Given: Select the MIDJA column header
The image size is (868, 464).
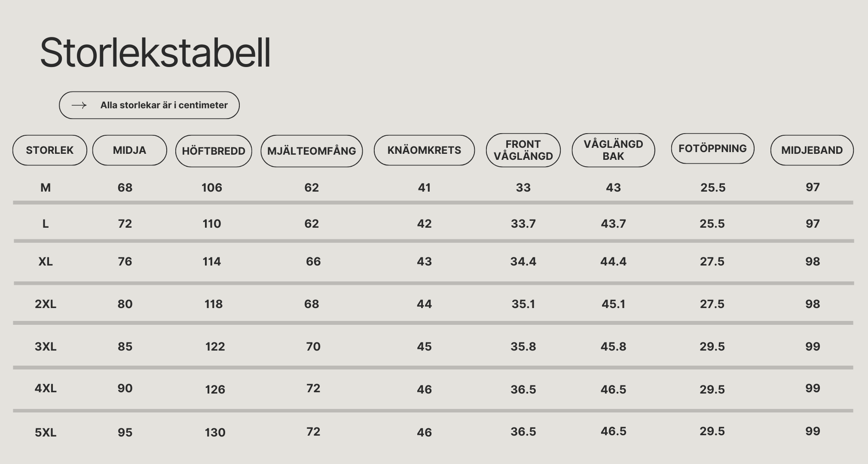Looking at the screenshot, I should click(x=130, y=150).
